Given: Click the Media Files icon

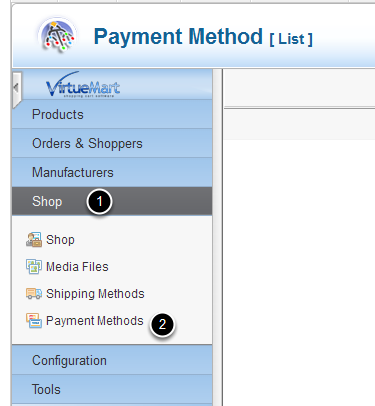Looking at the screenshot, I should [x=34, y=267].
